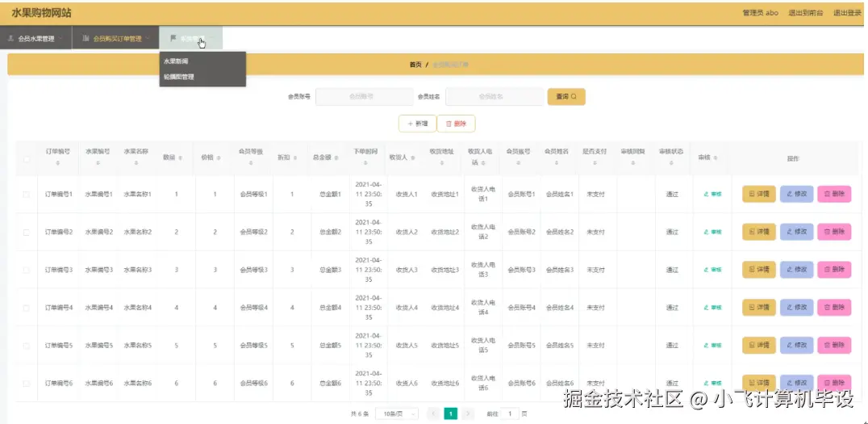Click 审核 edit icon for 订单编号2

click(712, 233)
